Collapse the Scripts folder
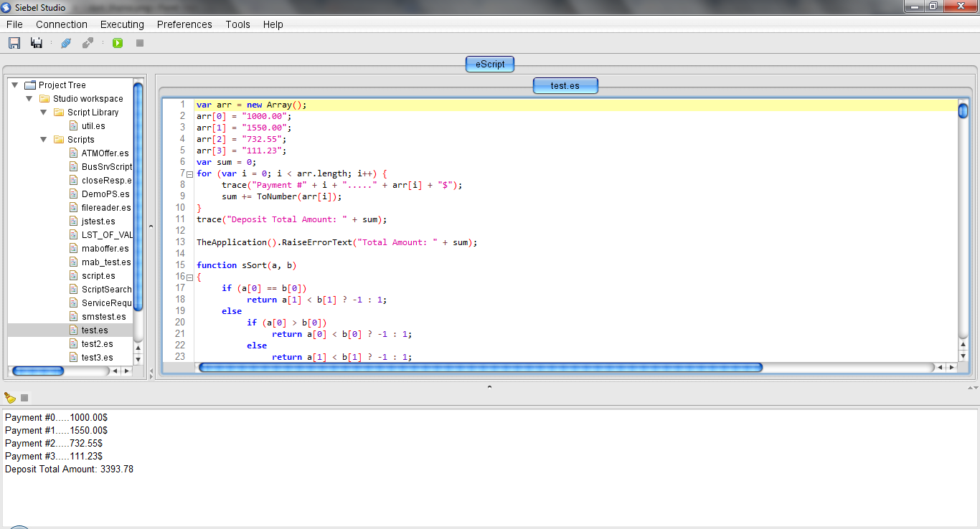Screen dimensions: 980x529 tap(44, 140)
